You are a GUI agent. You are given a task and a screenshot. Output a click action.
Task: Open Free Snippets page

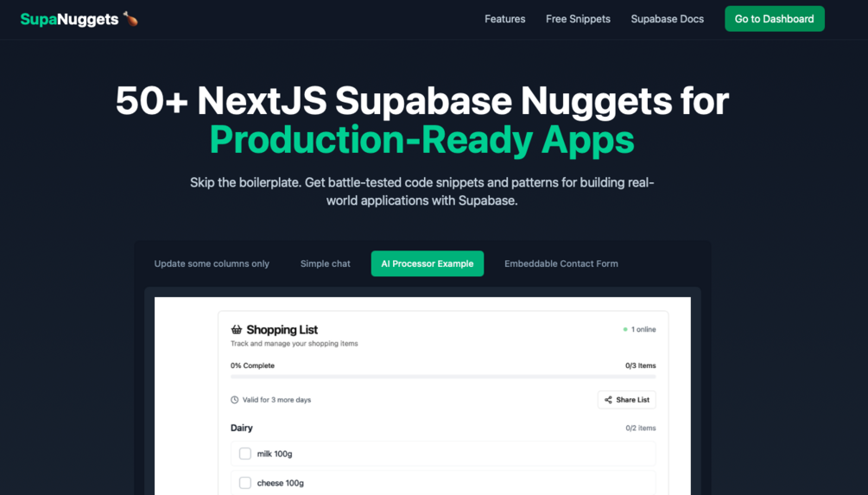pos(578,19)
